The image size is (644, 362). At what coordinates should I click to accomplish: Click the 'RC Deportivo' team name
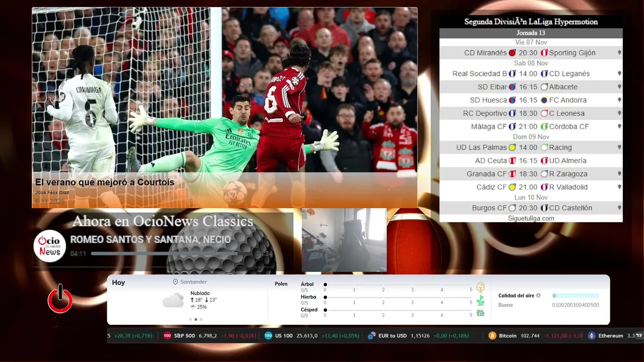pyautogui.click(x=485, y=114)
